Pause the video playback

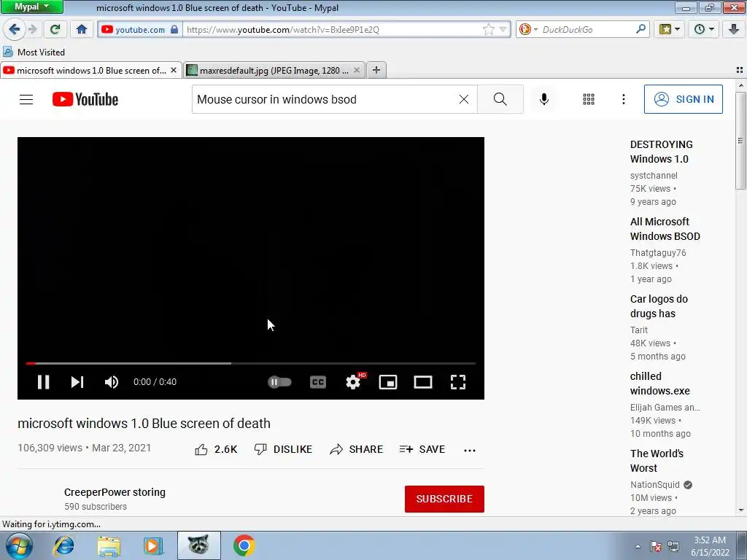tap(43, 382)
